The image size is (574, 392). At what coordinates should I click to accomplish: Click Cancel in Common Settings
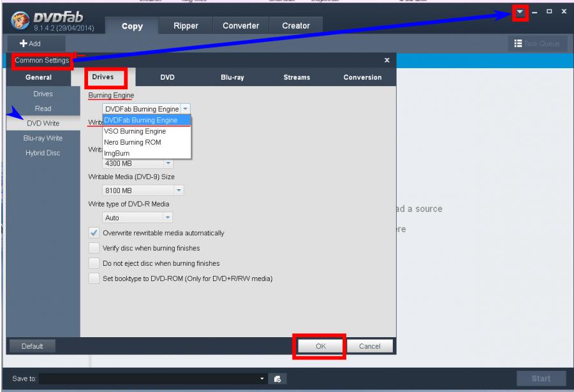(369, 346)
